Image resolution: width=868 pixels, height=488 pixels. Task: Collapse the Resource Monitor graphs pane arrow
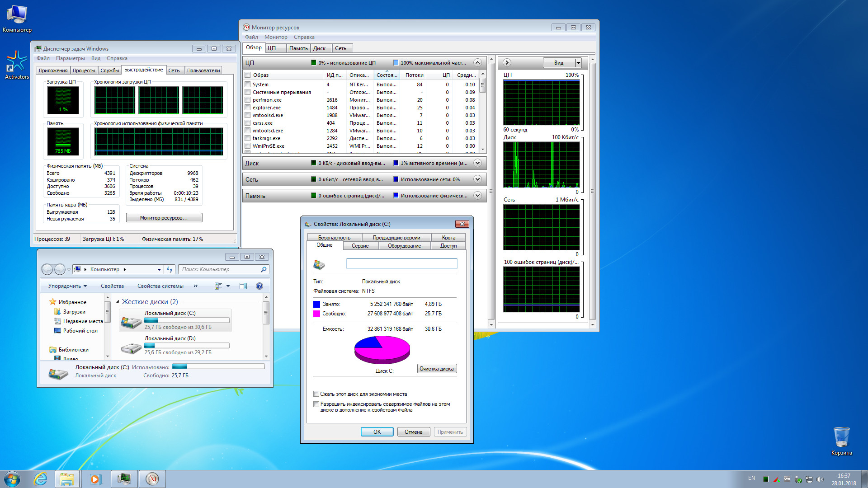pyautogui.click(x=507, y=63)
